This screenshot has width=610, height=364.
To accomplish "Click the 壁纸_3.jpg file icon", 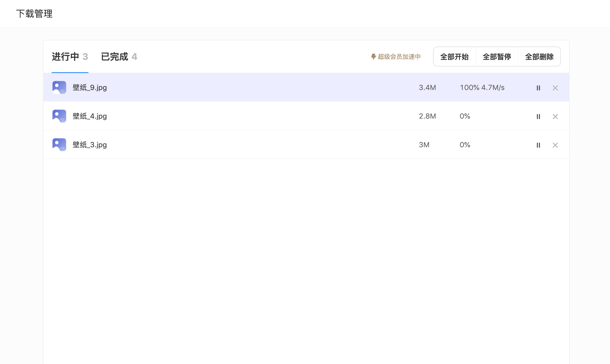I will click(x=59, y=144).
